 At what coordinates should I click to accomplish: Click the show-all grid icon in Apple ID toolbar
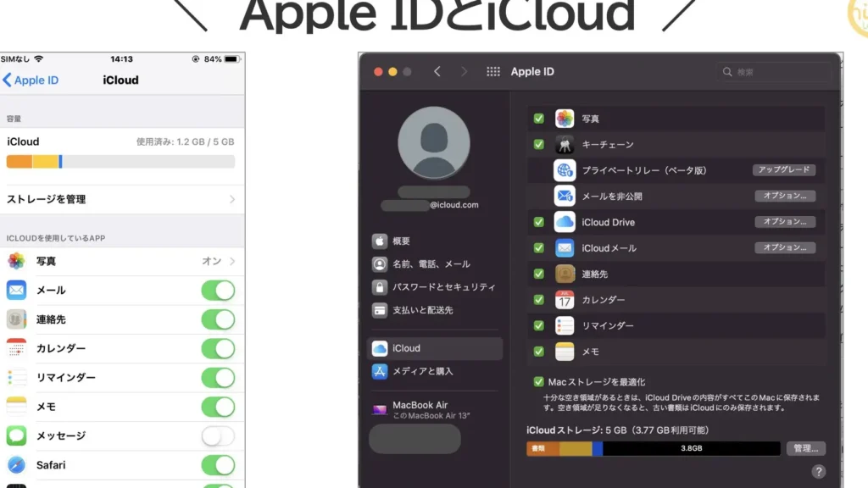(493, 71)
